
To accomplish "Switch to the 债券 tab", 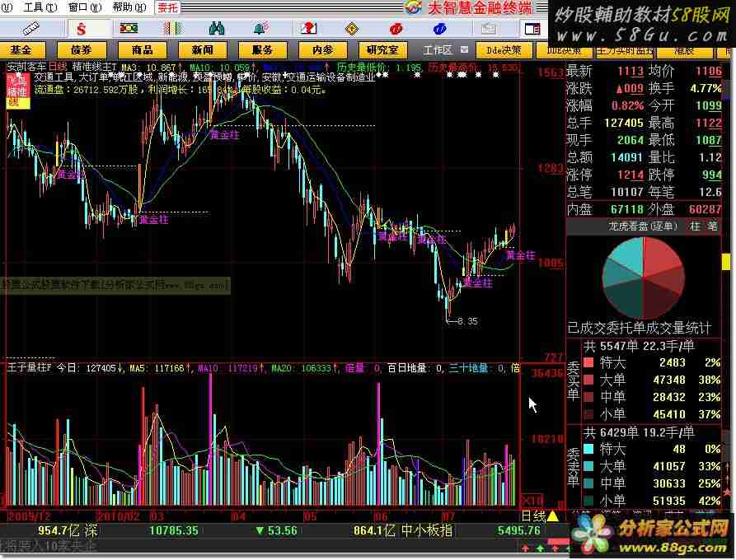I will pyautogui.click(x=82, y=49).
